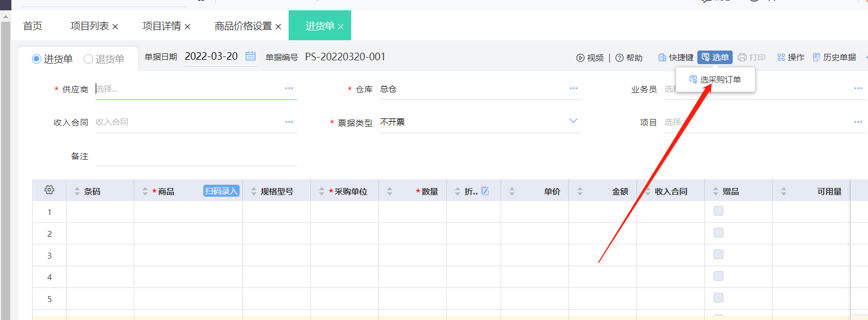Viewport: 868px width, 320px height.
Task: Choose 'Select purchase order' (选采购订单) menu entry
Action: pyautogui.click(x=715, y=80)
